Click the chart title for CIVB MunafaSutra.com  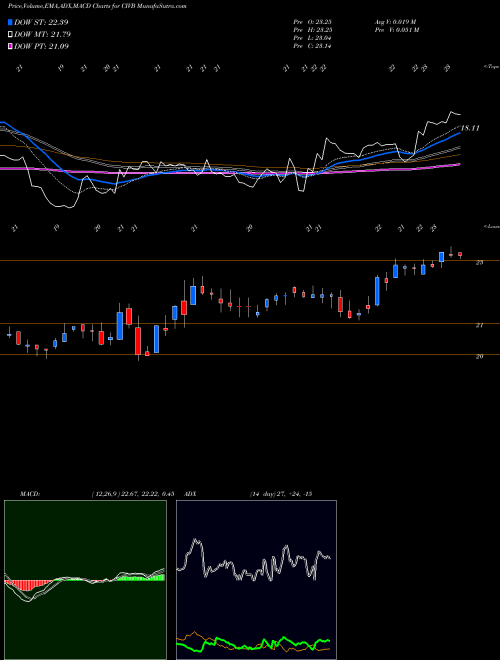[97, 6]
